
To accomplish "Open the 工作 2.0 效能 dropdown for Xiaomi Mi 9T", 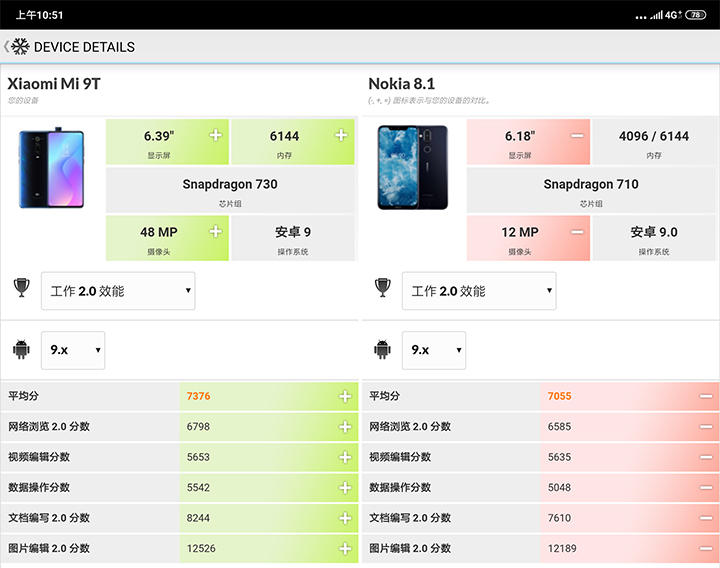I will pyautogui.click(x=118, y=291).
